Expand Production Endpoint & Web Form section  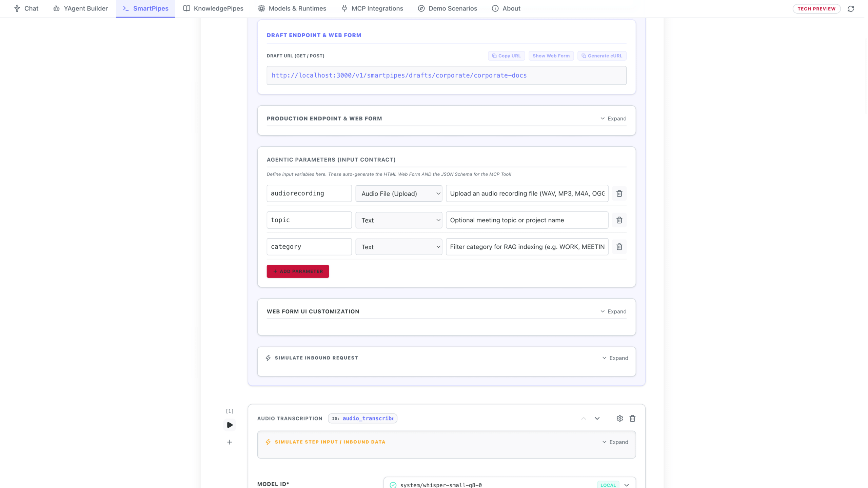pyautogui.click(x=613, y=119)
